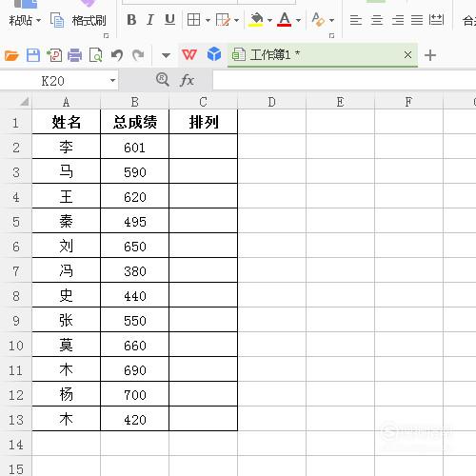
Task: Open the Name Box dropdown
Action: (112, 81)
